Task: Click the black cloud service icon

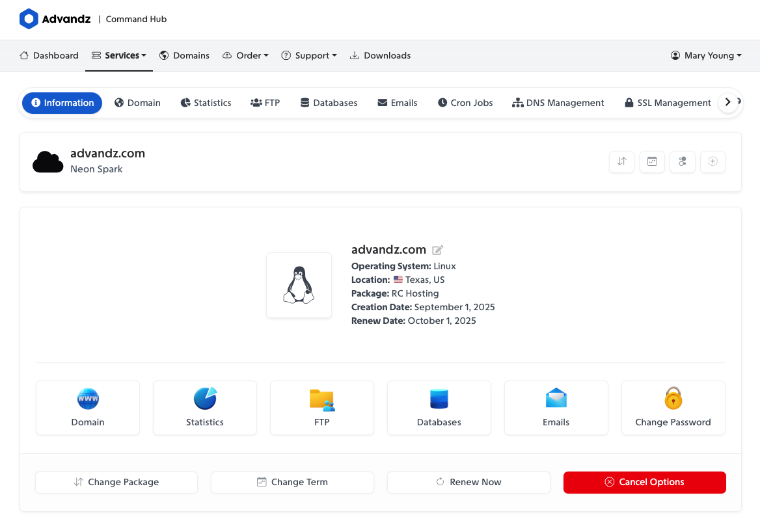Action: click(x=47, y=162)
